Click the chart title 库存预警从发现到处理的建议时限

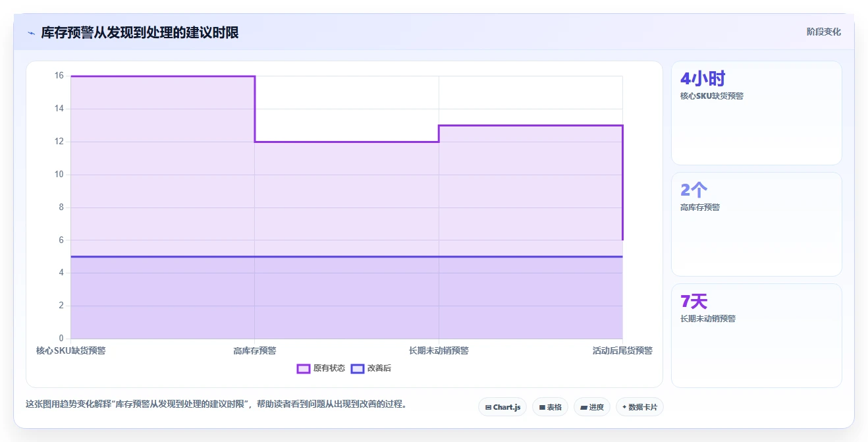click(140, 32)
